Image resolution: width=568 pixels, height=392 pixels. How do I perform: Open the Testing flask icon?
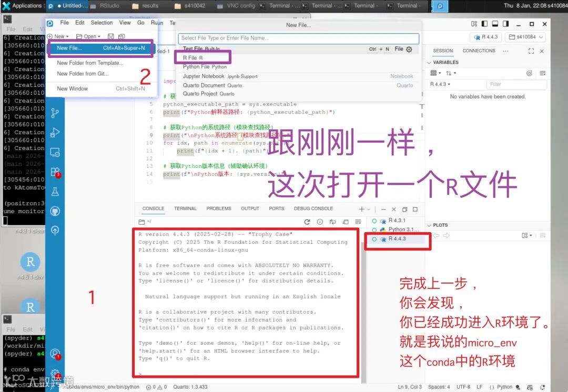click(x=55, y=192)
